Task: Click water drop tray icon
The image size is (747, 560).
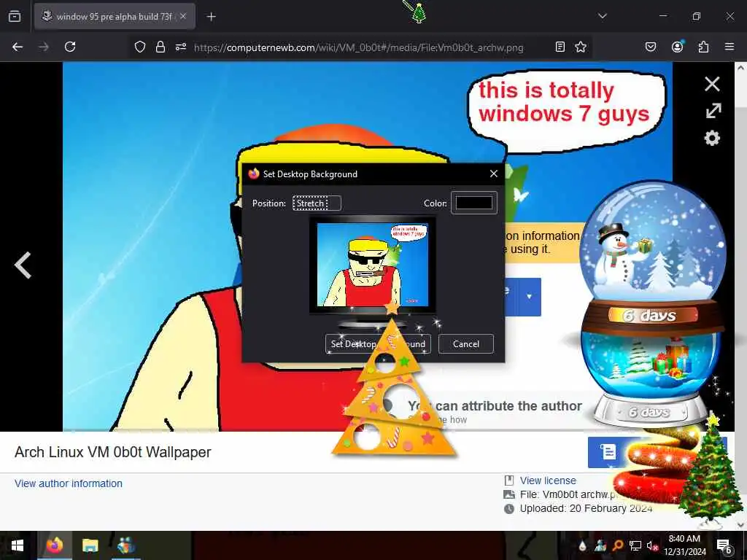Action: (x=582, y=545)
